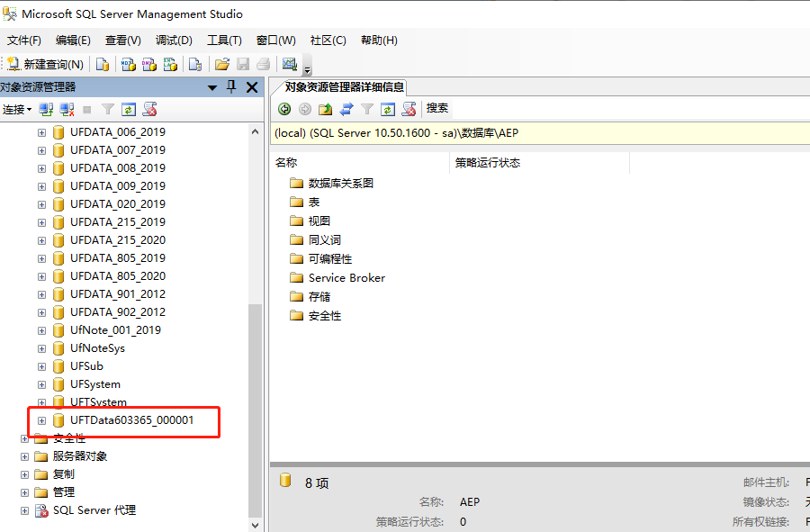Image resolution: width=810 pixels, height=532 pixels.
Task: Open the 工具(T) menu
Action: (x=224, y=41)
